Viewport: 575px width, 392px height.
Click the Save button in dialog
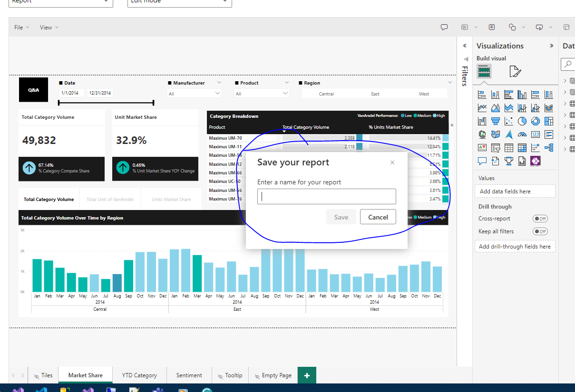(341, 217)
